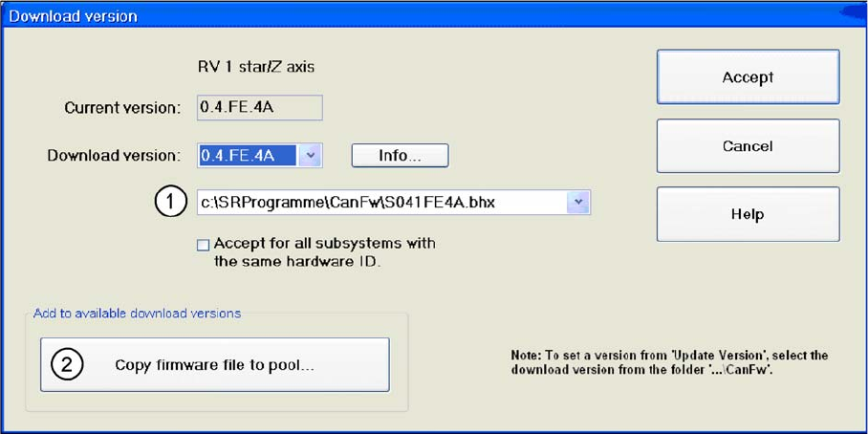Viewport: 868px width, 434px height.
Task: Click the Current version read-only field
Action: [x=260, y=107]
